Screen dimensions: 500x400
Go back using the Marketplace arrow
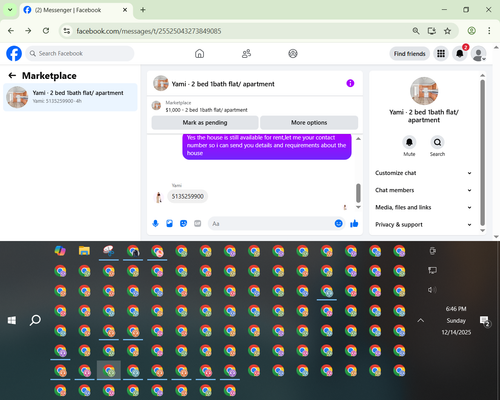click(12, 76)
